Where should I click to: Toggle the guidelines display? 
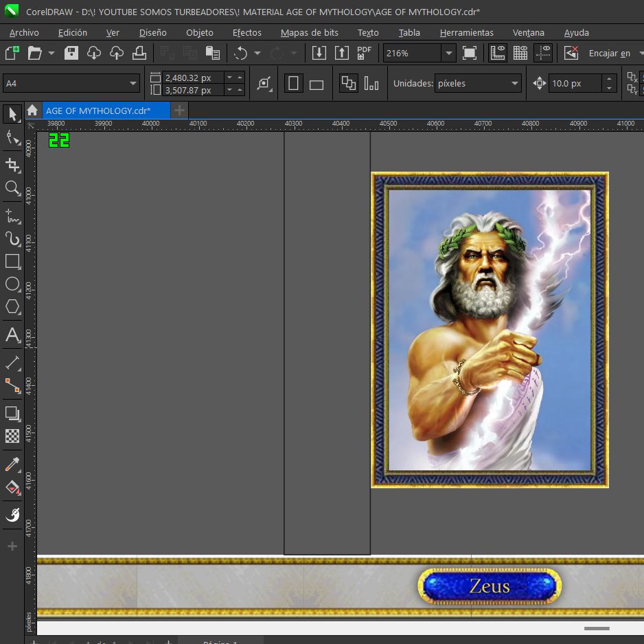click(x=543, y=53)
